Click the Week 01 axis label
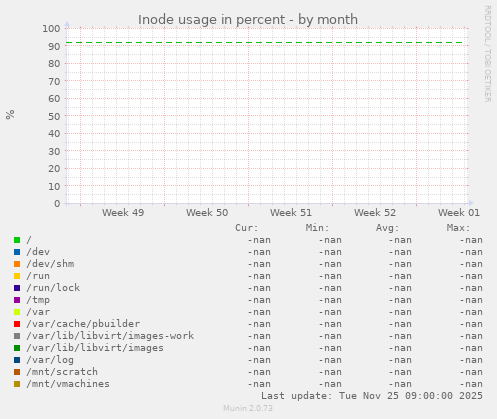497x419 pixels. pos(459,213)
